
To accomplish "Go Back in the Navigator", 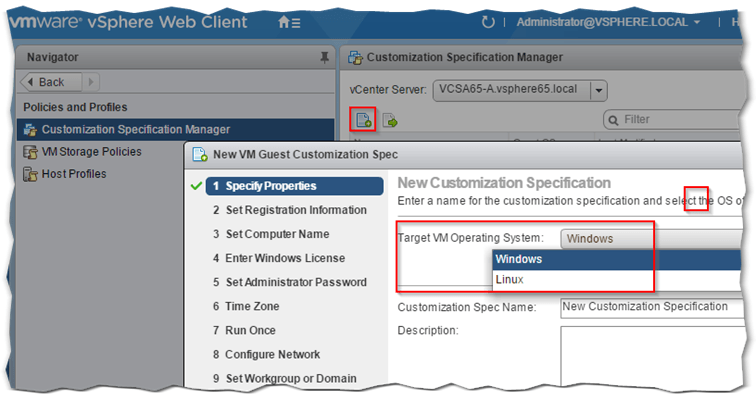I will (51, 82).
